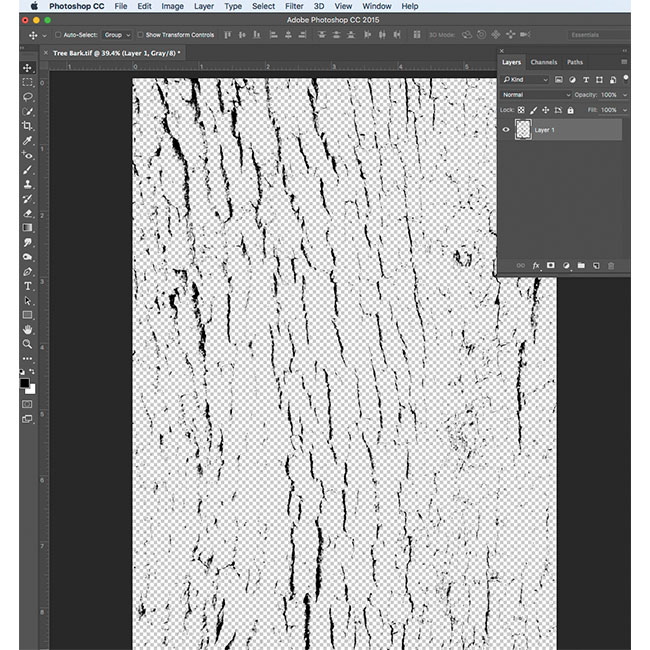
Task: Enable the Auto-Select checkbox
Action: 58,35
